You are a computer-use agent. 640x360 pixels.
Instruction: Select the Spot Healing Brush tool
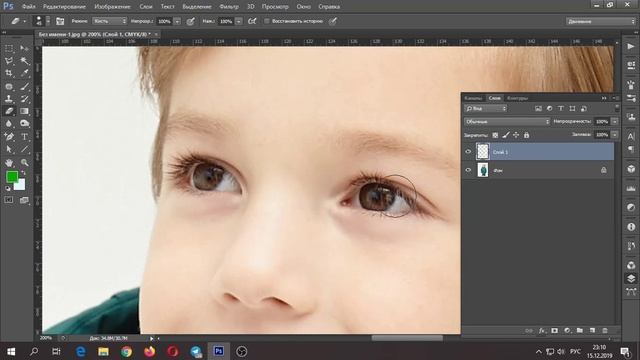click(9, 87)
